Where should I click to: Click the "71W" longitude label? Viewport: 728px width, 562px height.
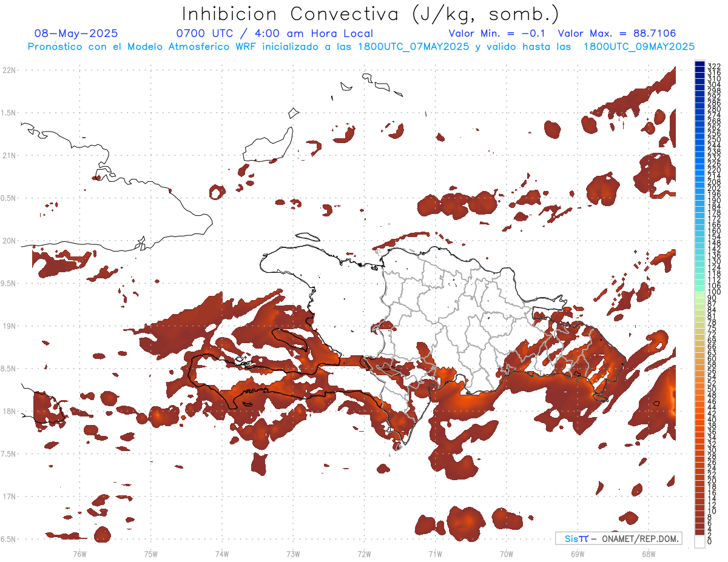(x=435, y=554)
